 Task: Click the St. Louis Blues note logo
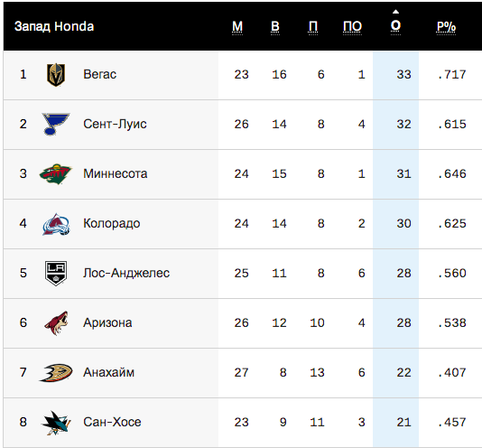pyautogui.click(x=56, y=124)
